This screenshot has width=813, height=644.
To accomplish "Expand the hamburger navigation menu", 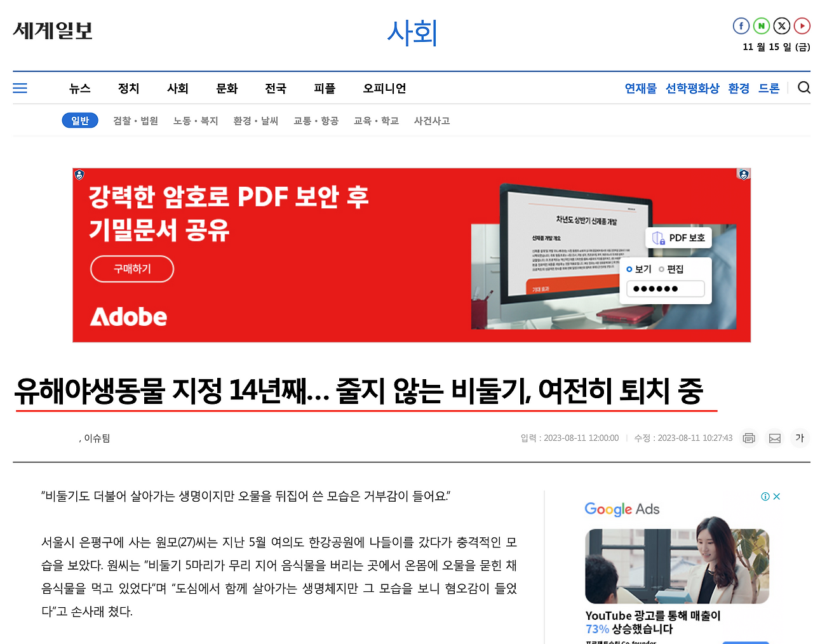I will pyautogui.click(x=20, y=88).
